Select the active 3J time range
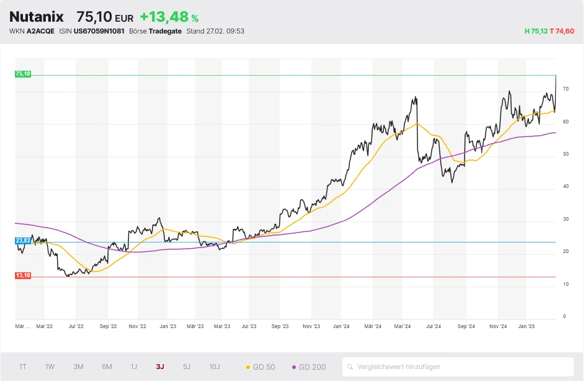 pos(160,367)
